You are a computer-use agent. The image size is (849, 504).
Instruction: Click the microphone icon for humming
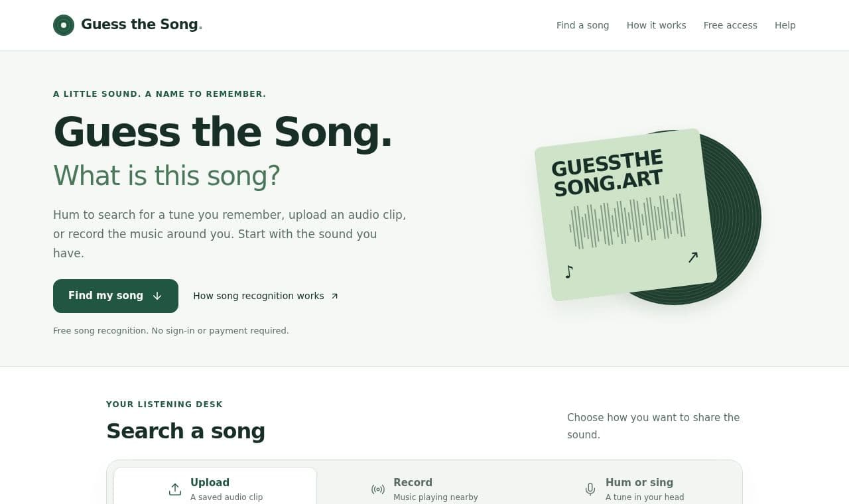coord(590,489)
